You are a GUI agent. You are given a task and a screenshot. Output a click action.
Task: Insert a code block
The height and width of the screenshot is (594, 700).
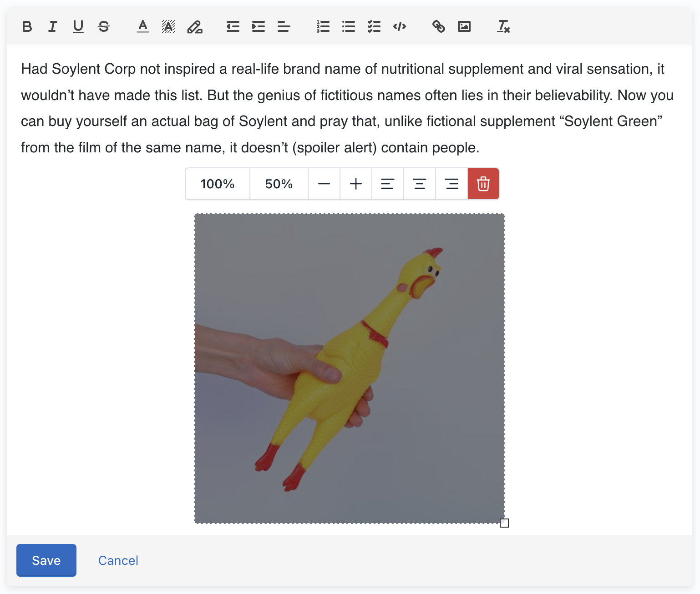(x=400, y=27)
